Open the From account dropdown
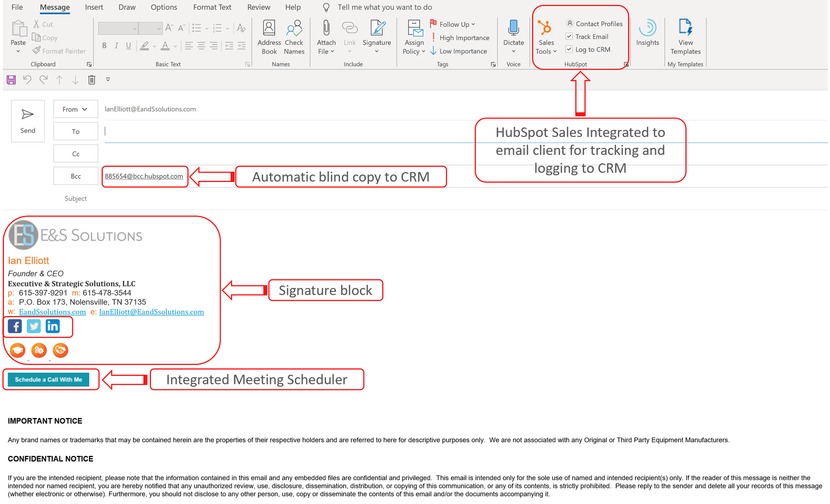This screenshot has height=504, width=830. click(x=75, y=109)
